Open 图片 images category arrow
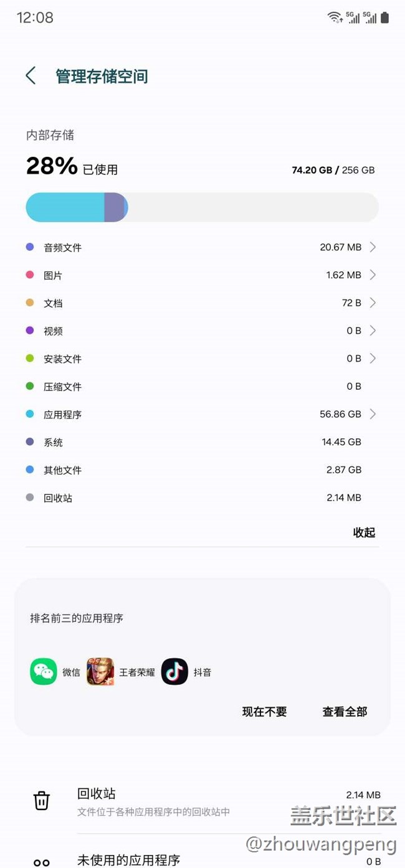Image resolution: width=405 pixels, height=868 pixels. [373, 275]
